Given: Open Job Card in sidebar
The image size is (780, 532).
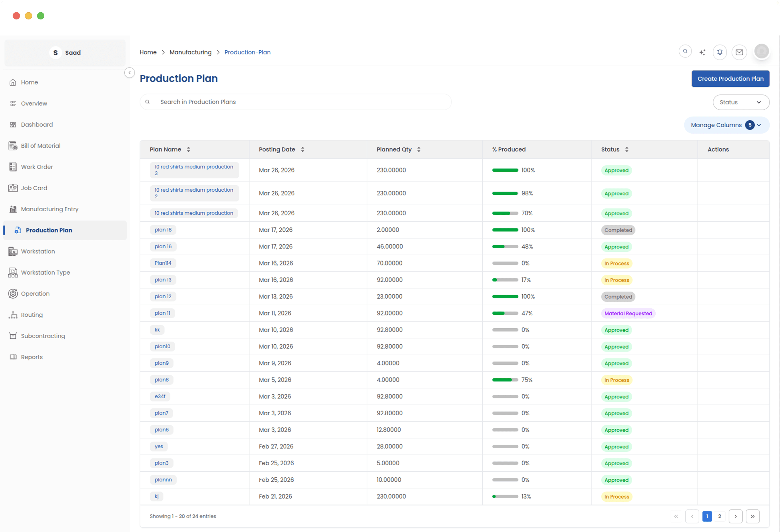Looking at the screenshot, I should (34, 188).
